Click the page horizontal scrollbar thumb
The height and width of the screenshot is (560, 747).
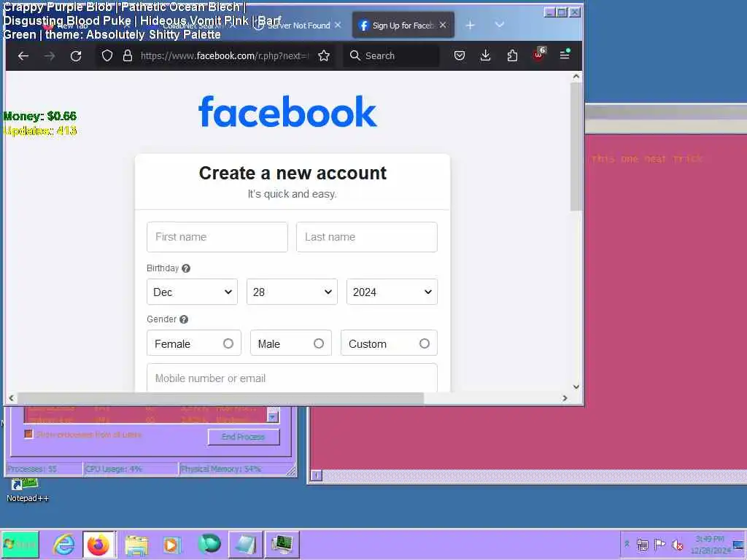pyautogui.click(x=220, y=398)
